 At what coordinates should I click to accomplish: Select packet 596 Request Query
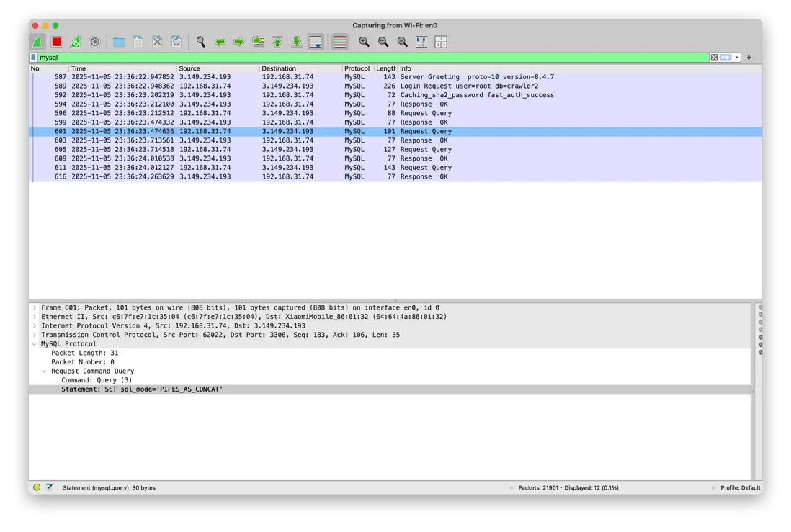[x=395, y=114]
